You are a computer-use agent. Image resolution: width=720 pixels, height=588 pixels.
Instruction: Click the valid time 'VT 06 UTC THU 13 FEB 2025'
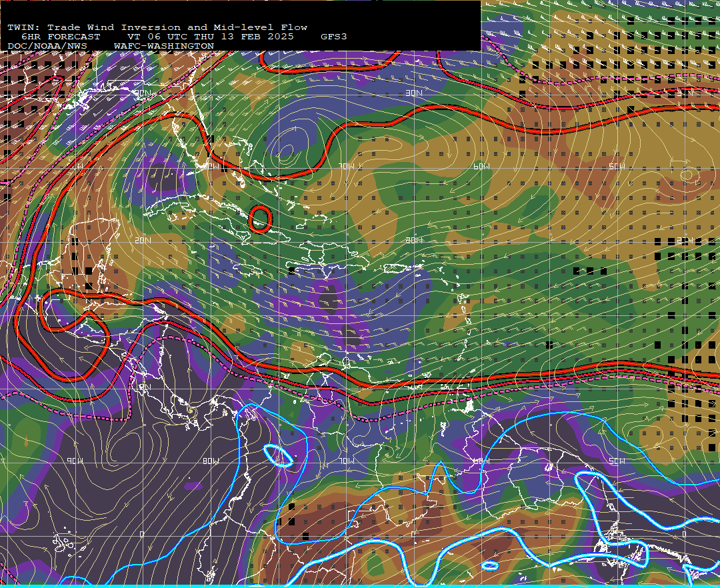tap(210, 37)
